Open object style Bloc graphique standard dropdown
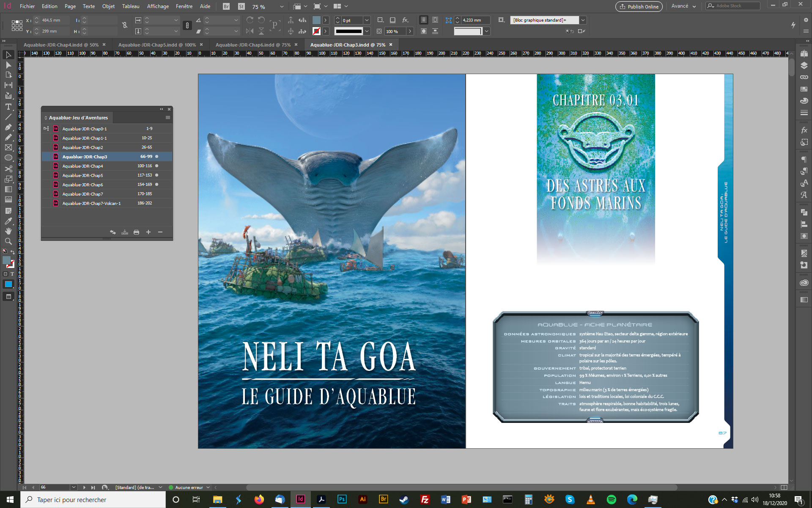 pos(583,20)
